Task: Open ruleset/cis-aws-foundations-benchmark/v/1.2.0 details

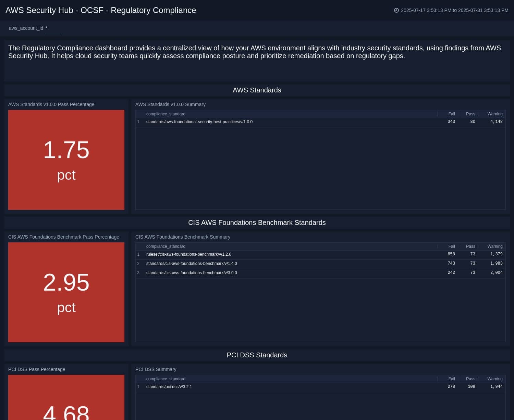Action: coord(189,254)
